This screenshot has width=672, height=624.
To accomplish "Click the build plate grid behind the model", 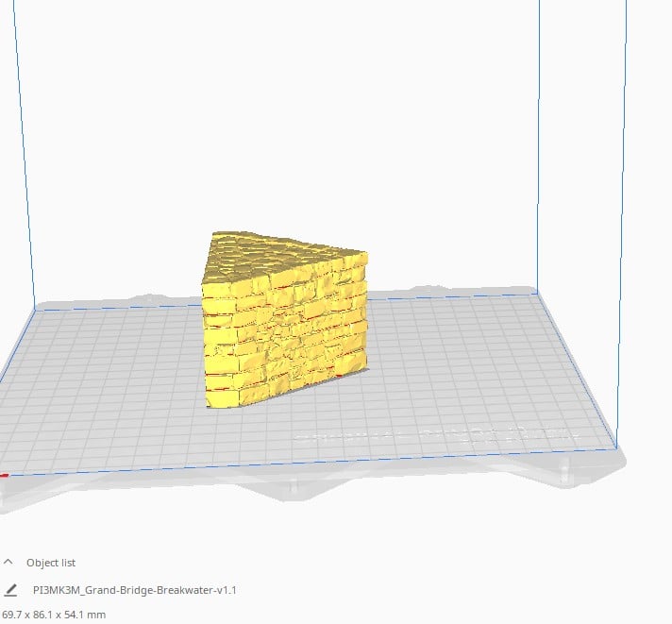I will click(444, 307).
